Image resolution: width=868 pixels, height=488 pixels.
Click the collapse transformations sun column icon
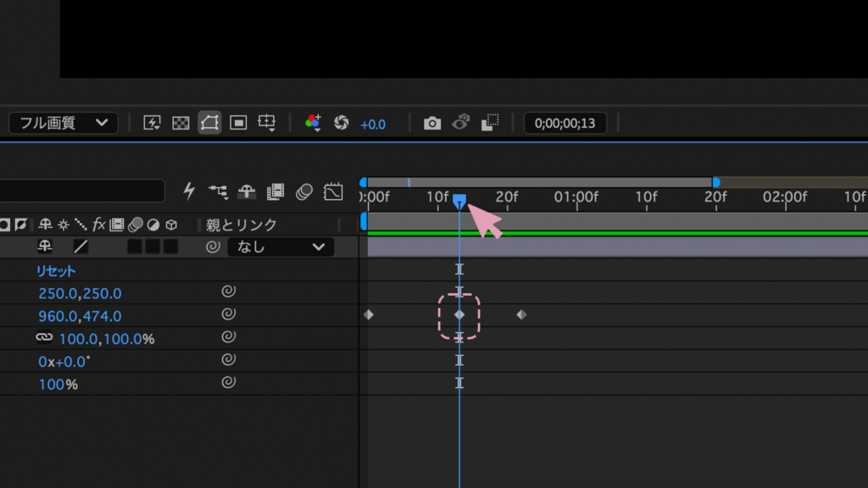coord(64,225)
